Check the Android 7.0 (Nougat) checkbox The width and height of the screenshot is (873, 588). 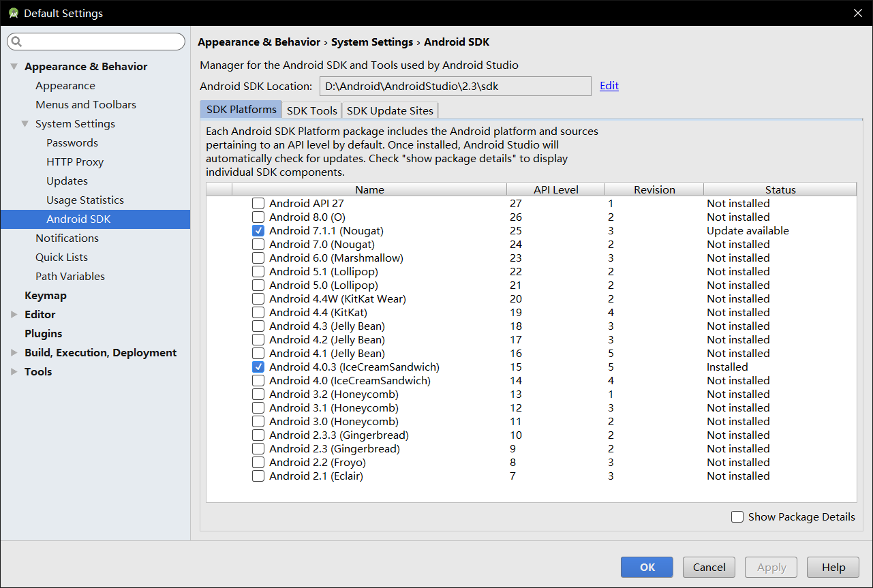click(x=258, y=244)
